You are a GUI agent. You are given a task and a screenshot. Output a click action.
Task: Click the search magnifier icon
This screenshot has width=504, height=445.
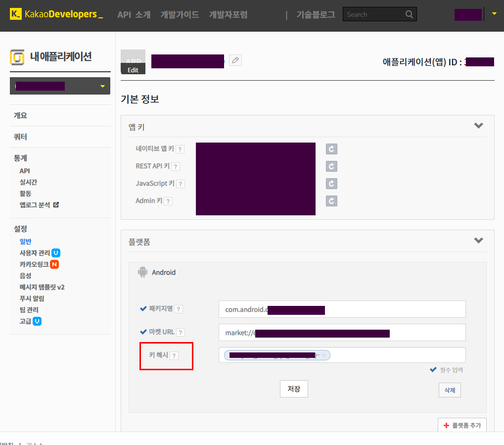click(x=409, y=14)
